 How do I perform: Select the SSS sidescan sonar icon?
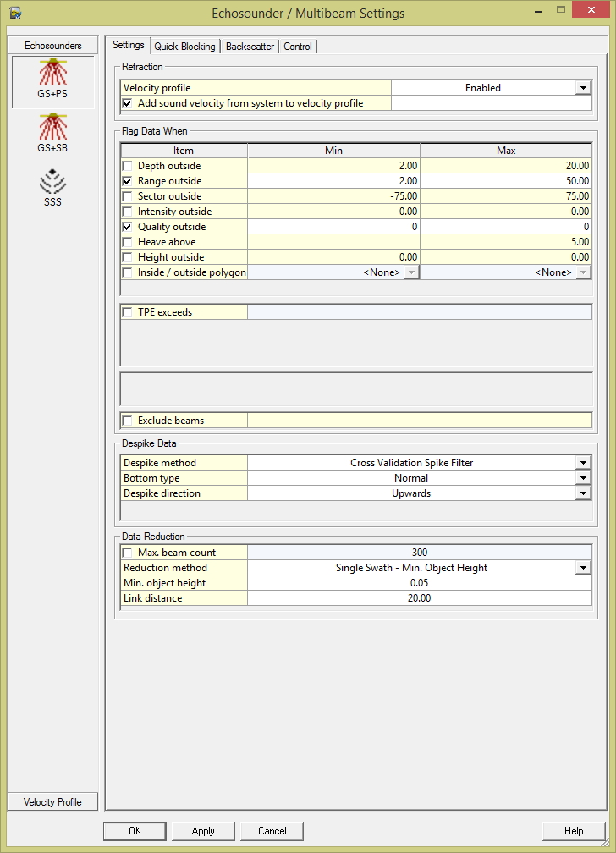pos(52,188)
